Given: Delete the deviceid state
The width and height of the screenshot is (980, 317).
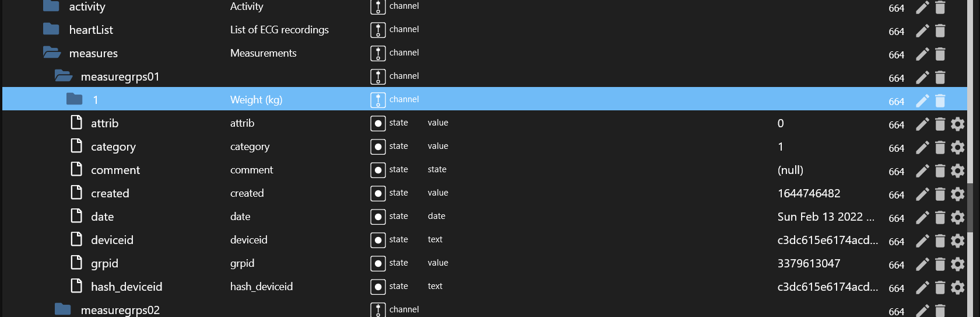Looking at the screenshot, I should coord(940,241).
